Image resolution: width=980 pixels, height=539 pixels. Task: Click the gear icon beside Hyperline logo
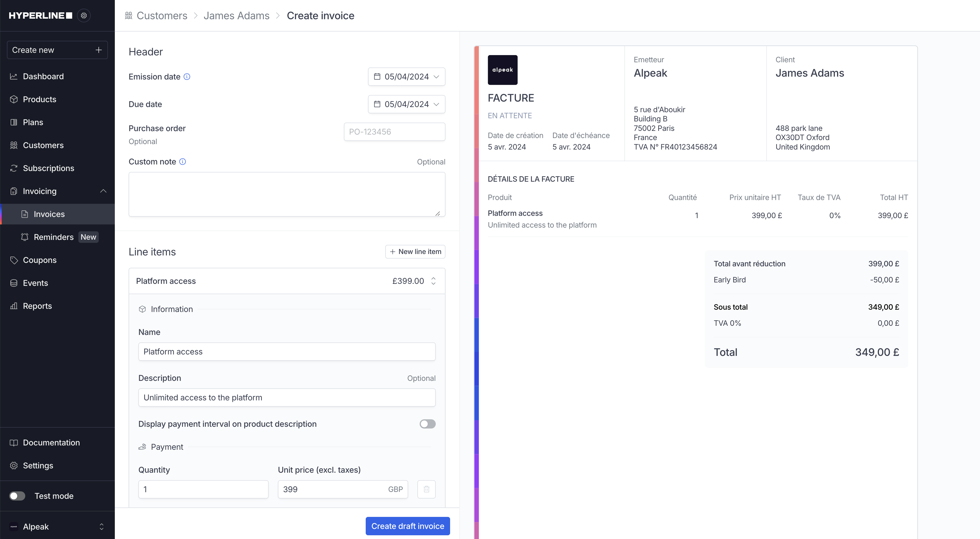click(x=84, y=15)
